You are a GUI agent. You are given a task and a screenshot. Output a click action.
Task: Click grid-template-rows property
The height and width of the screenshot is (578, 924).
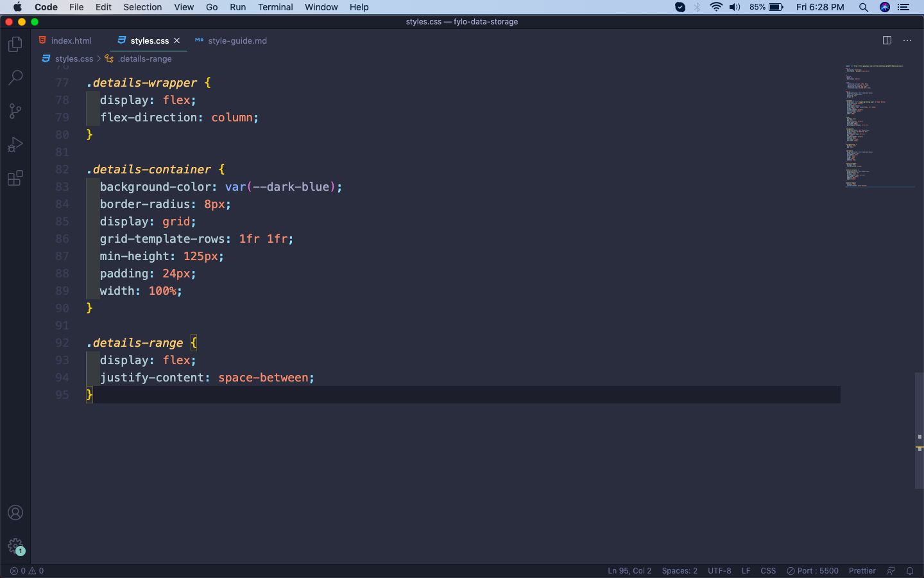(x=162, y=239)
